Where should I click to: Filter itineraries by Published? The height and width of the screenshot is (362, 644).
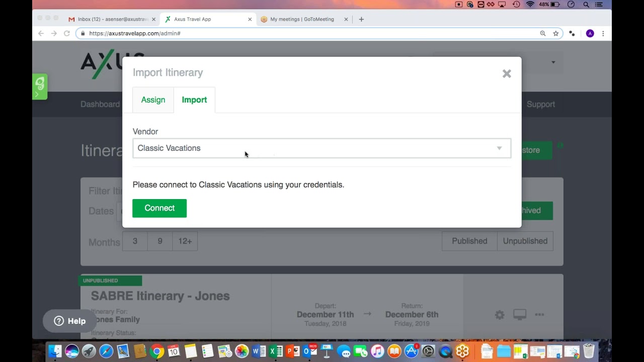469,241
